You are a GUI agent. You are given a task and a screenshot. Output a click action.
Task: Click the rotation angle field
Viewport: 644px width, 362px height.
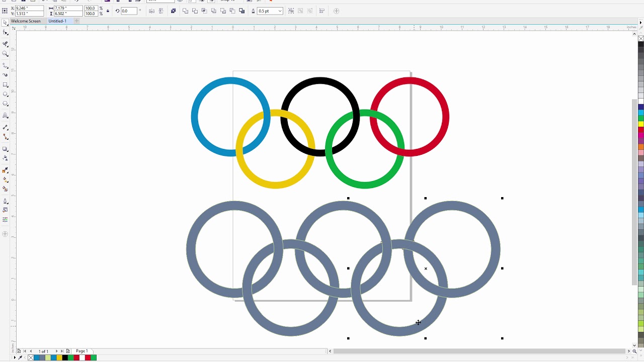click(x=128, y=11)
